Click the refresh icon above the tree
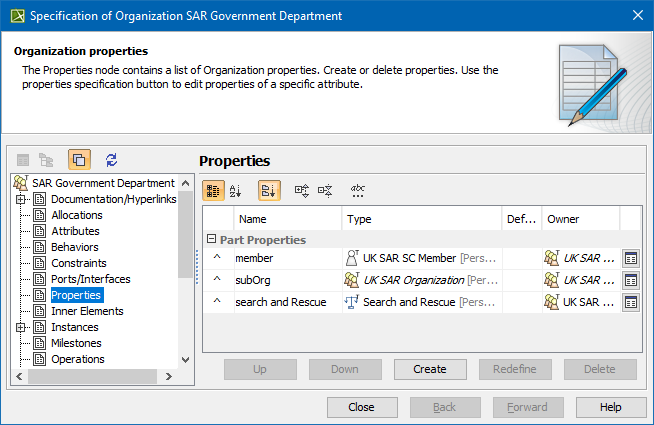The width and height of the screenshot is (654, 425). (x=111, y=159)
